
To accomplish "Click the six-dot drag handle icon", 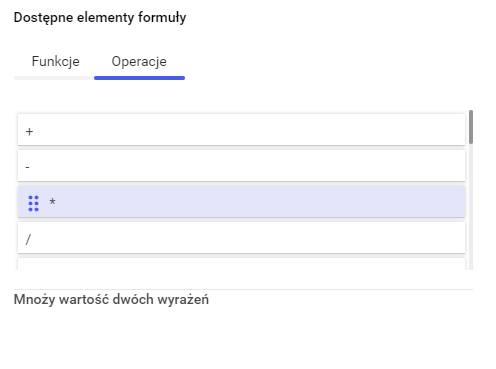I will (x=33, y=203).
